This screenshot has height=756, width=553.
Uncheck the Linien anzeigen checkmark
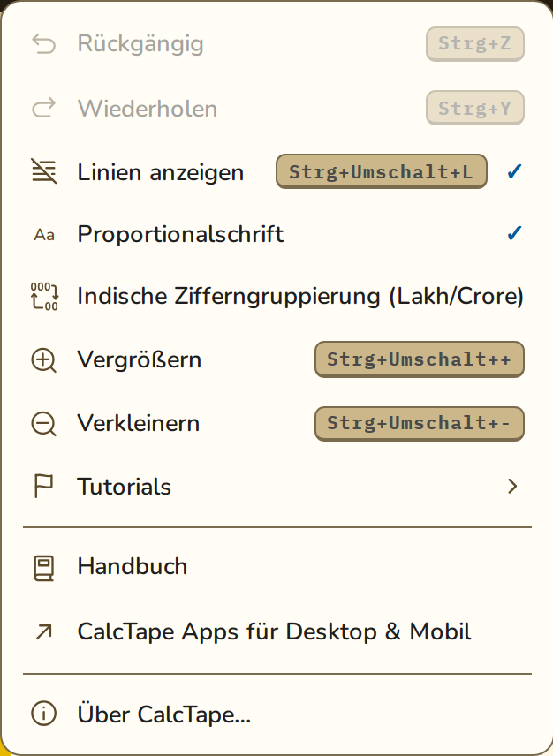[x=514, y=171]
